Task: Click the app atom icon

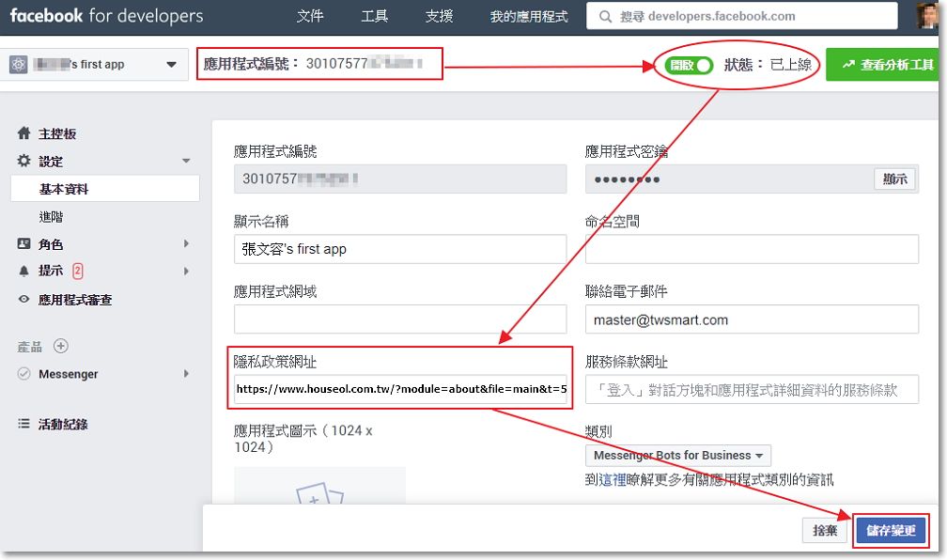Action: 19,65
